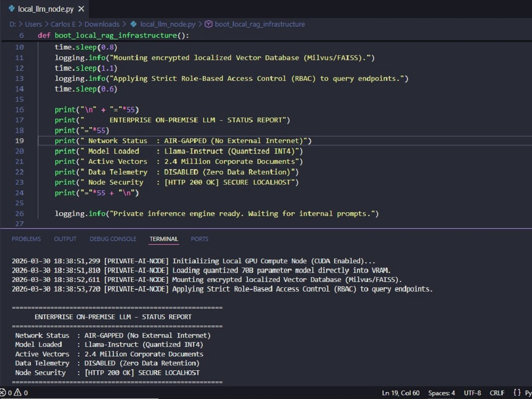Screen dimensions: 532x399
Task: Click the Python icon in breadcrumb path
Action: pyautogui.click(x=134, y=24)
